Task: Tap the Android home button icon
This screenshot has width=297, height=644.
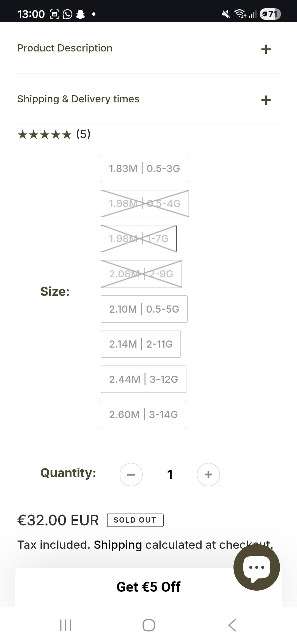Action: point(148,625)
